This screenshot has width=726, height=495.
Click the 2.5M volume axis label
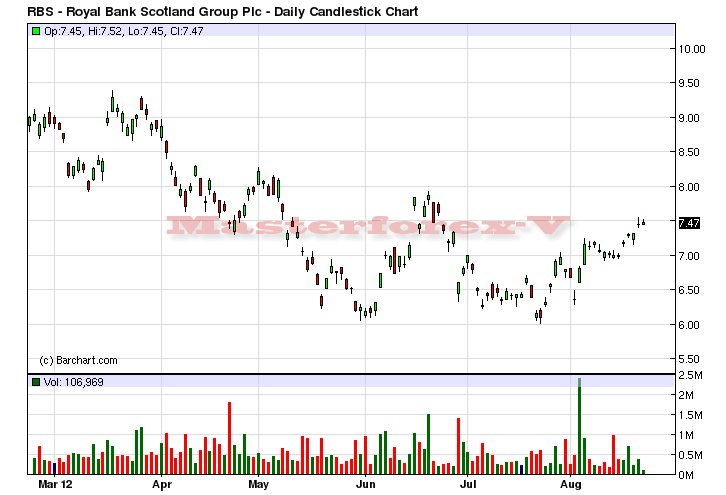691,375
